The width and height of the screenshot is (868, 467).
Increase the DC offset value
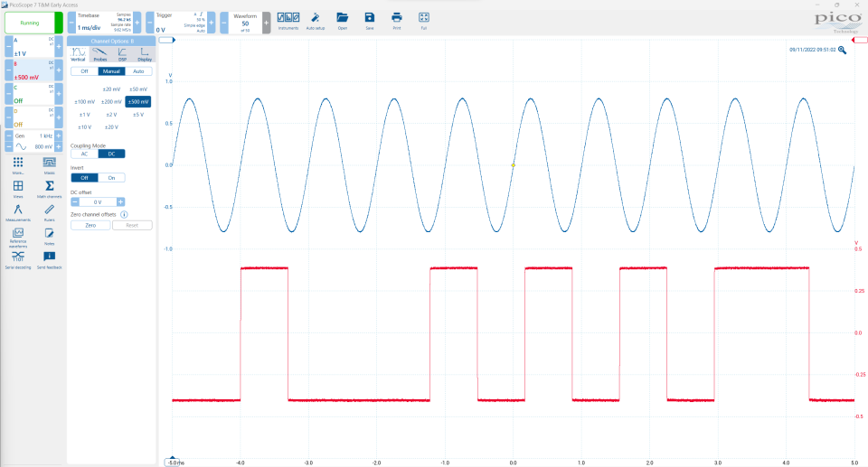click(x=120, y=202)
